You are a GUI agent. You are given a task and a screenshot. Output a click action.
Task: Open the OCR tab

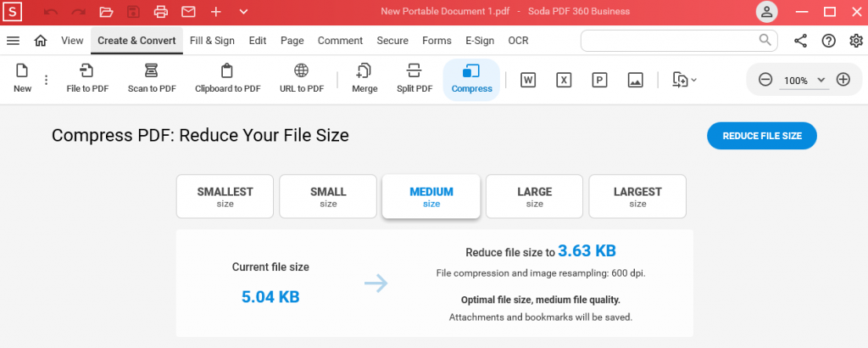point(518,41)
